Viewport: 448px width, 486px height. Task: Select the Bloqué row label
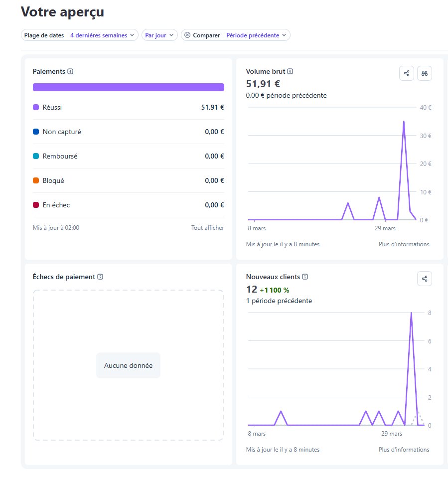[x=53, y=180]
